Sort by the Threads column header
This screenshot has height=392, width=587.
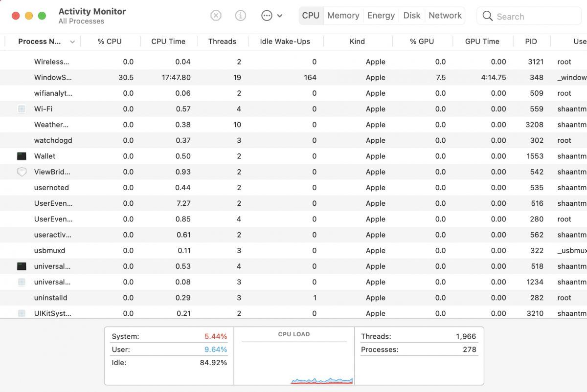tap(222, 42)
